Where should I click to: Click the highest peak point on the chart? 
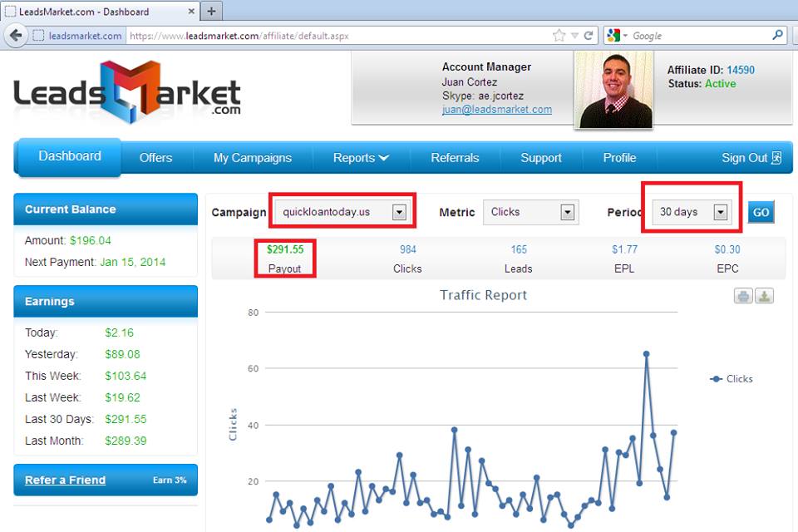(x=647, y=353)
